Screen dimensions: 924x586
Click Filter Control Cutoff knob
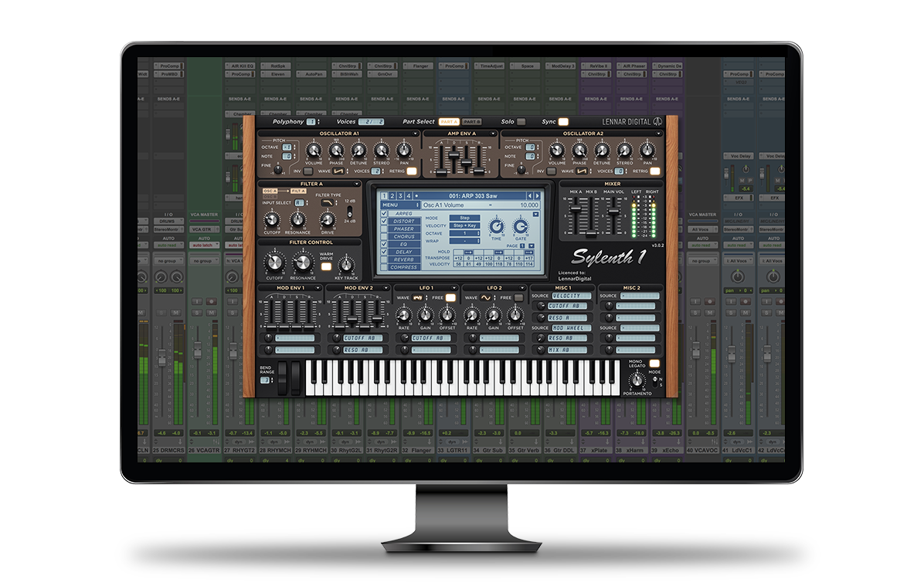pos(274,263)
